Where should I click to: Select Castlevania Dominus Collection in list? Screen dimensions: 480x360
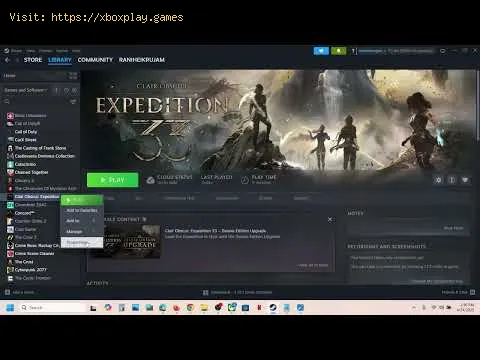point(45,156)
